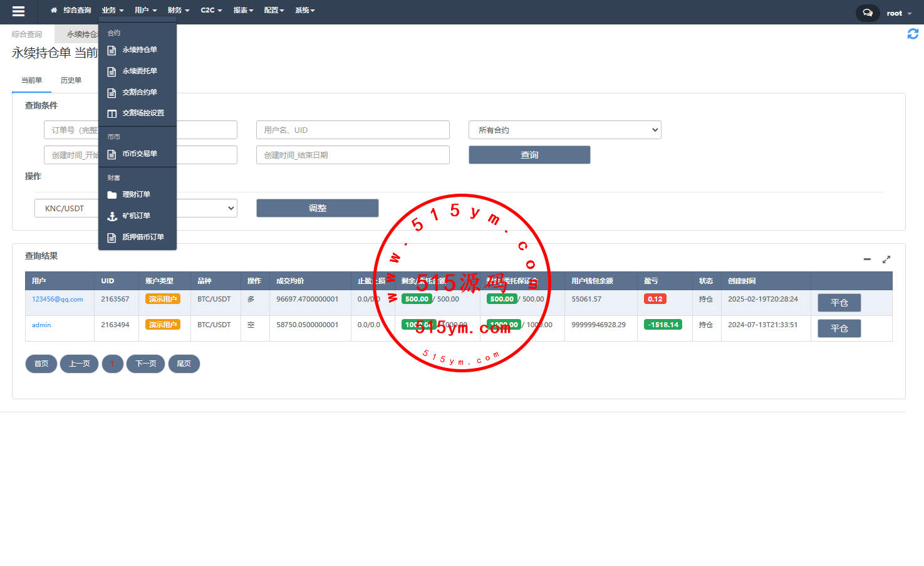This screenshot has width=924, height=566.
Task: Click the 用户名、UID input field
Action: [353, 130]
